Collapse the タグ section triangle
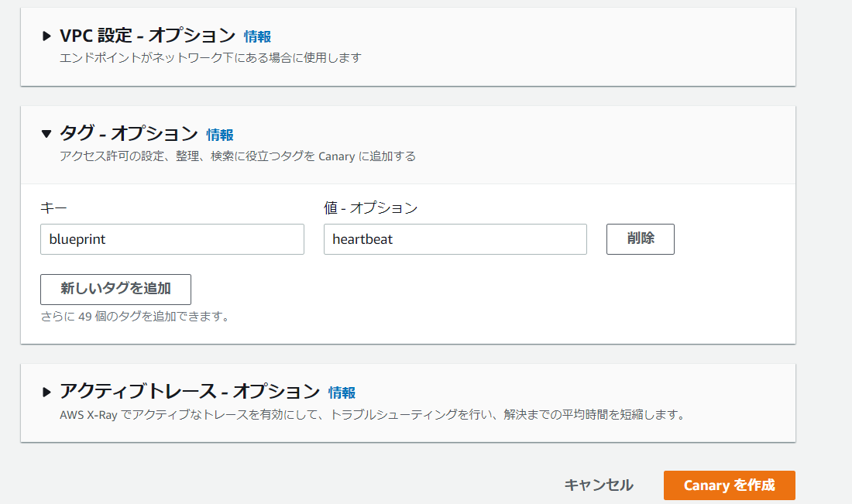The height and width of the screenshot is (504, 852). tap(47, 135)
